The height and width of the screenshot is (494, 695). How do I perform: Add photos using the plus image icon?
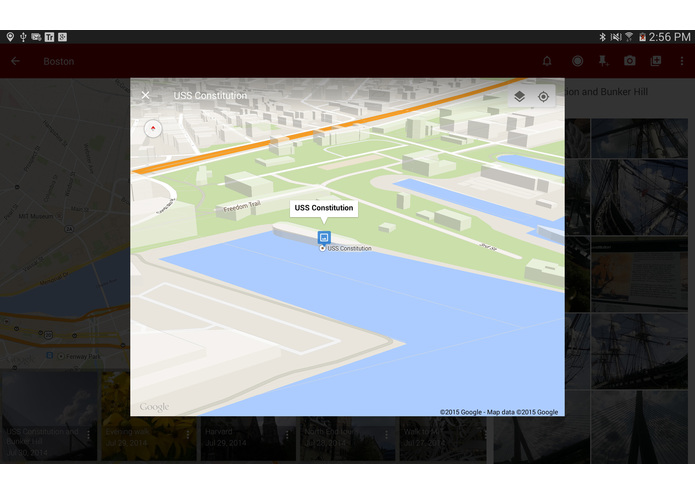click(656, 61)
